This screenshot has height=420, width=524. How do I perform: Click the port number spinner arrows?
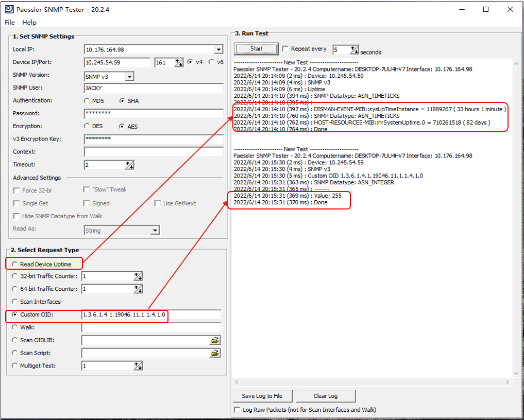pyautogui.click(x=179, y=62)
